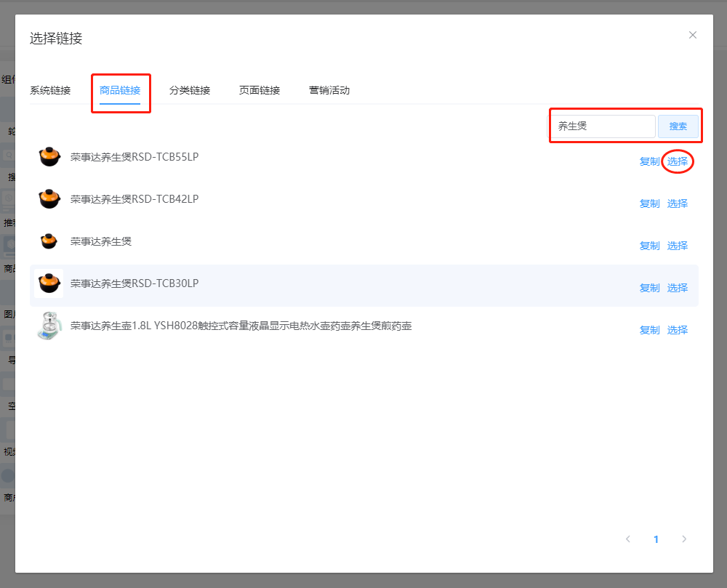Switch to the 商品链接 tab
The width and height of the screenshot is (727, 588).
(120, 90)
